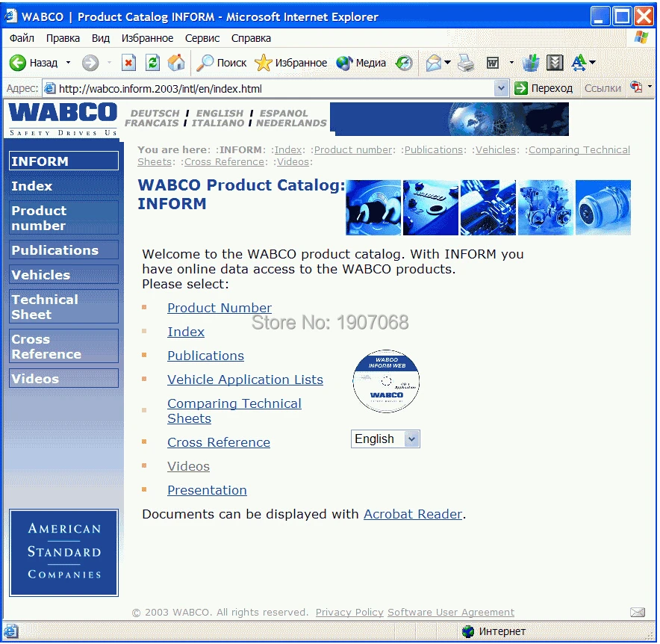The image size is (660, 644).
Task: Click the Edit with Word icon
Action: (x=494, y=63)
